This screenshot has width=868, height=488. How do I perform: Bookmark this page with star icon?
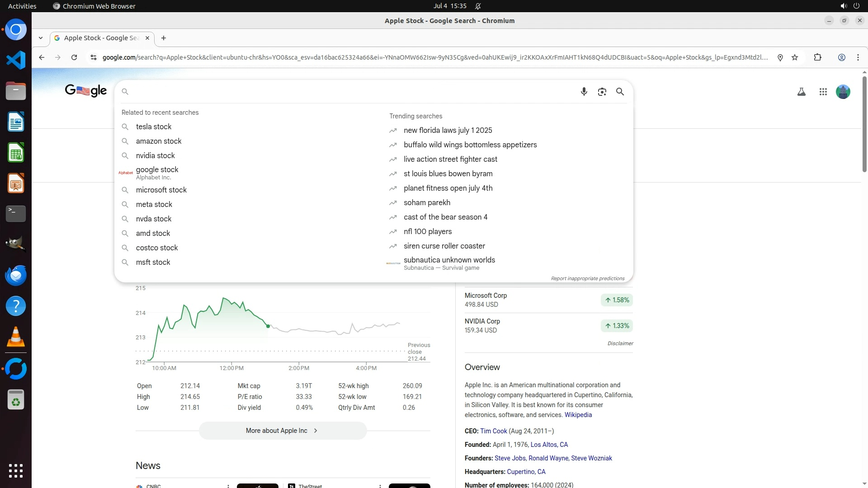[x=795, y=57]
